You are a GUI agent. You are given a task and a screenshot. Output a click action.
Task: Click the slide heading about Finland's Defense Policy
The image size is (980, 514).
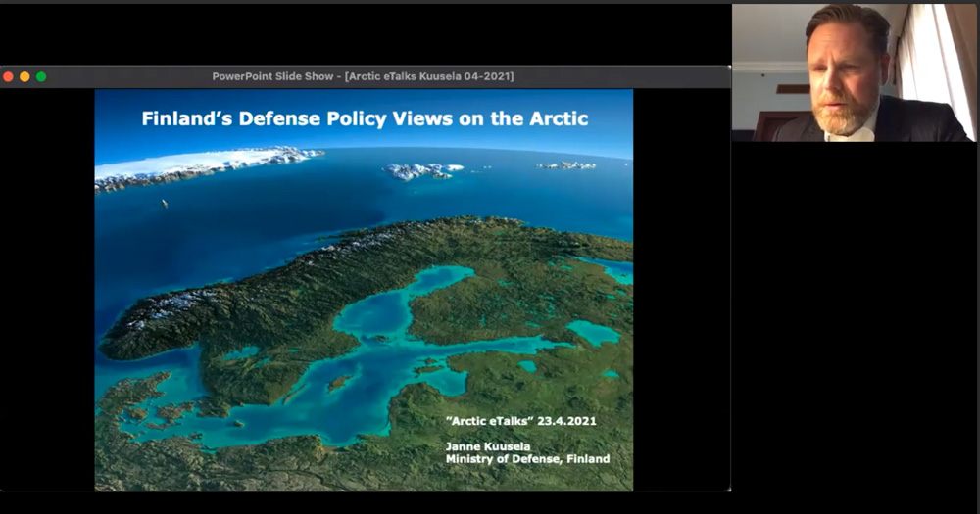365,119
